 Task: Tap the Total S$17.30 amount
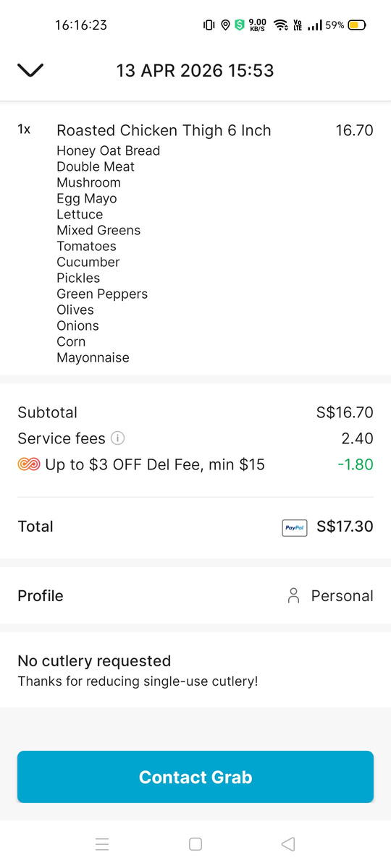345,527
